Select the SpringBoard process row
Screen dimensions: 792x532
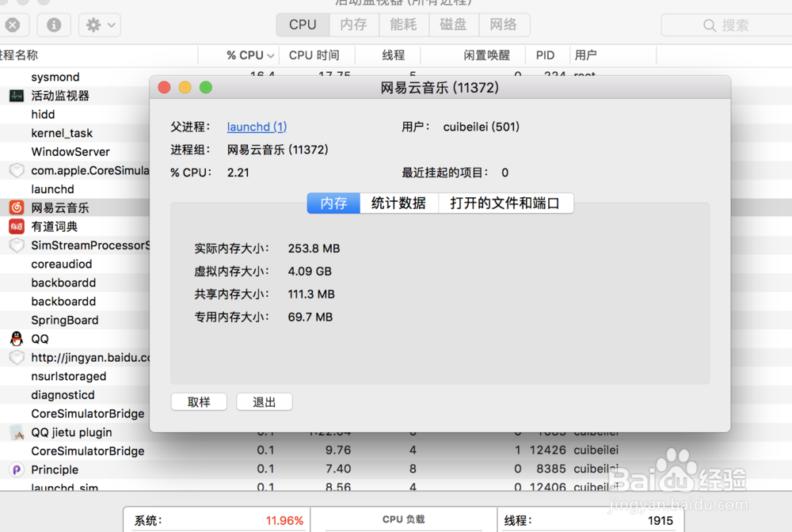(x=74, y=320)
